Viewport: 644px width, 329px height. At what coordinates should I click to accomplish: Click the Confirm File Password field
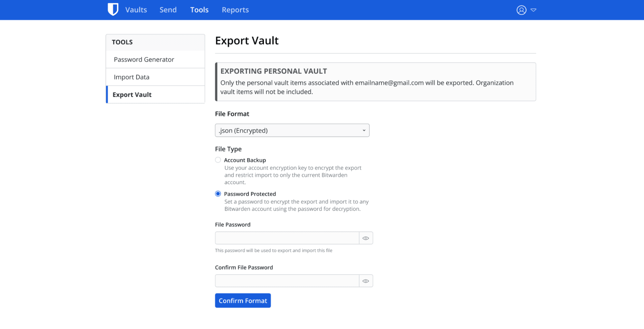pyautogui.click(x=287, y=281)
